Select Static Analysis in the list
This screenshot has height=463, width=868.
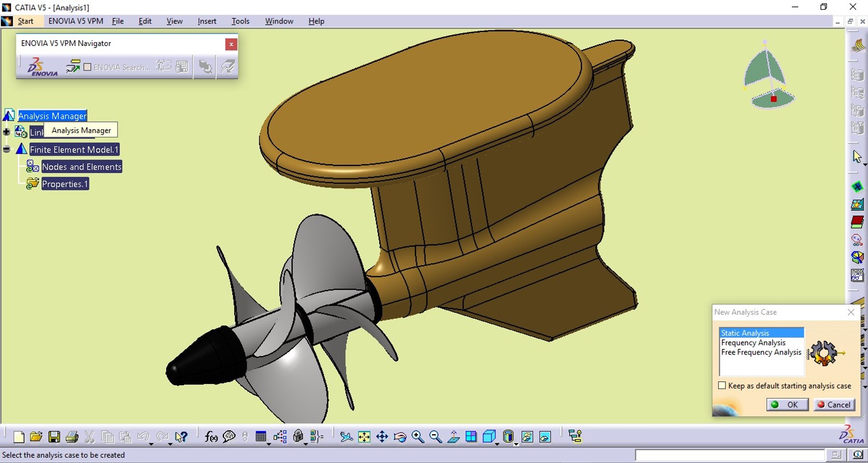tap(761, 333)
